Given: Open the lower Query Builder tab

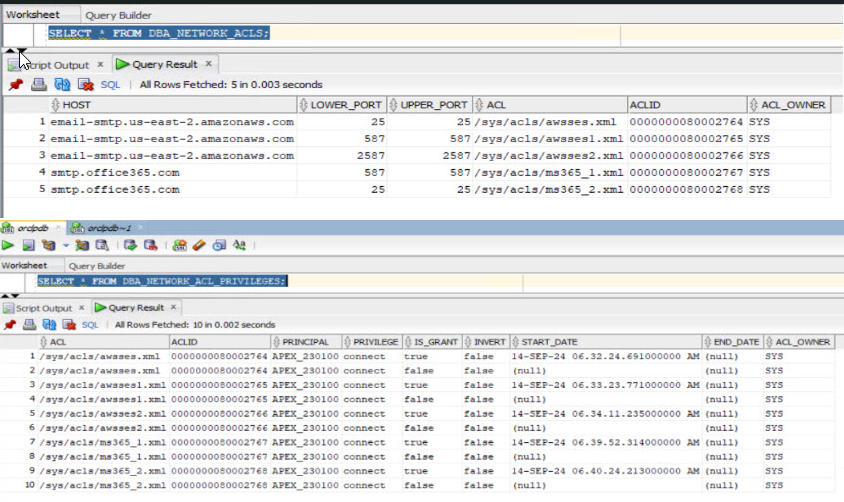Looking at the screenshot, I should (x=96, y=266).
